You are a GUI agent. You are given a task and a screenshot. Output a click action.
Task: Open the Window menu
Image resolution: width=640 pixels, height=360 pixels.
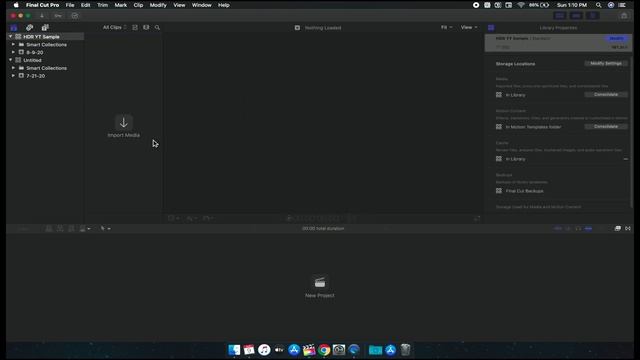202,5
